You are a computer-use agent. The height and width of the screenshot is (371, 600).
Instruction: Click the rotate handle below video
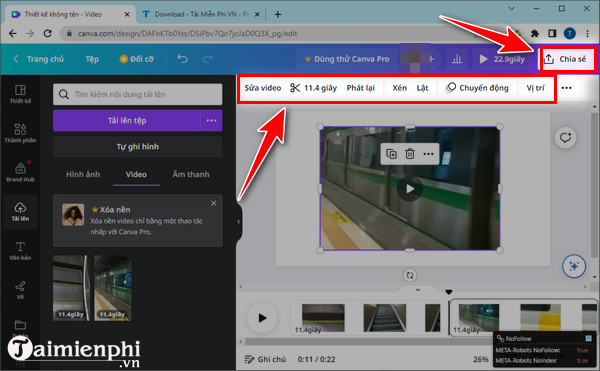[x=410, y=275]
